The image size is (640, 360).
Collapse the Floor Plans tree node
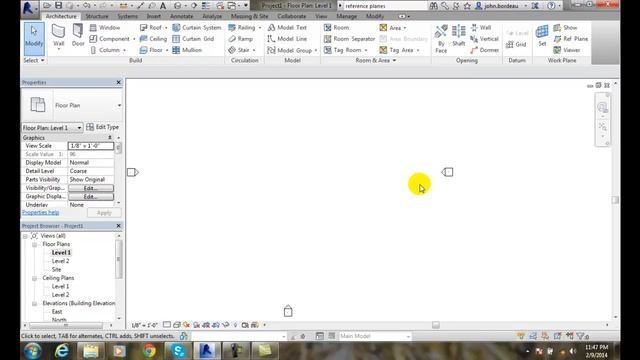(35, 244)
